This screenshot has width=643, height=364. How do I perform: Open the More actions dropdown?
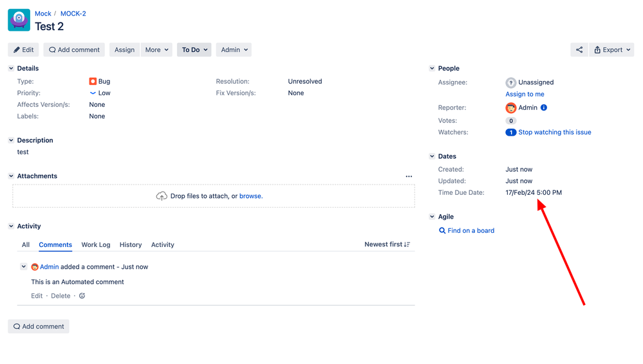156,50
